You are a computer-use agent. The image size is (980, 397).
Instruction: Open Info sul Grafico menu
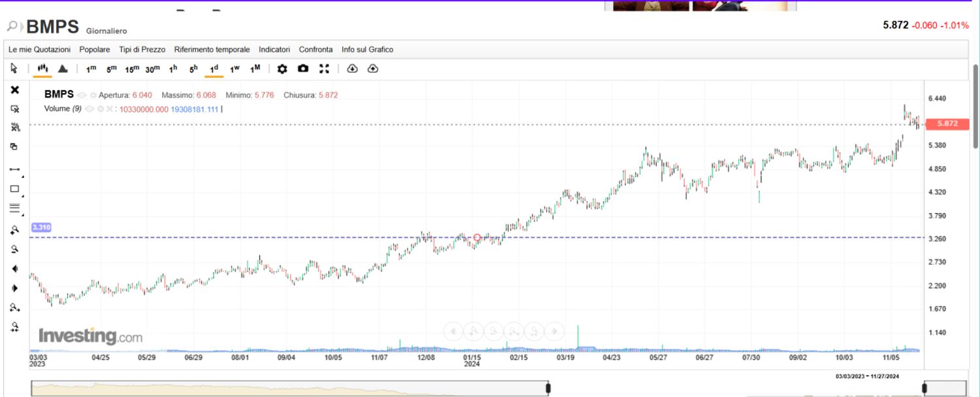pyautogui.click(x=367, y=49)
